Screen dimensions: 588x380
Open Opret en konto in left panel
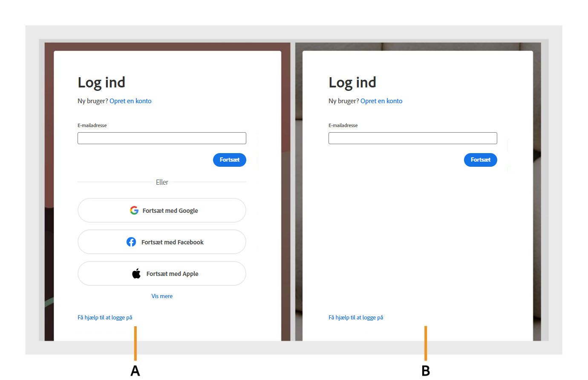[x=130, y=101]
